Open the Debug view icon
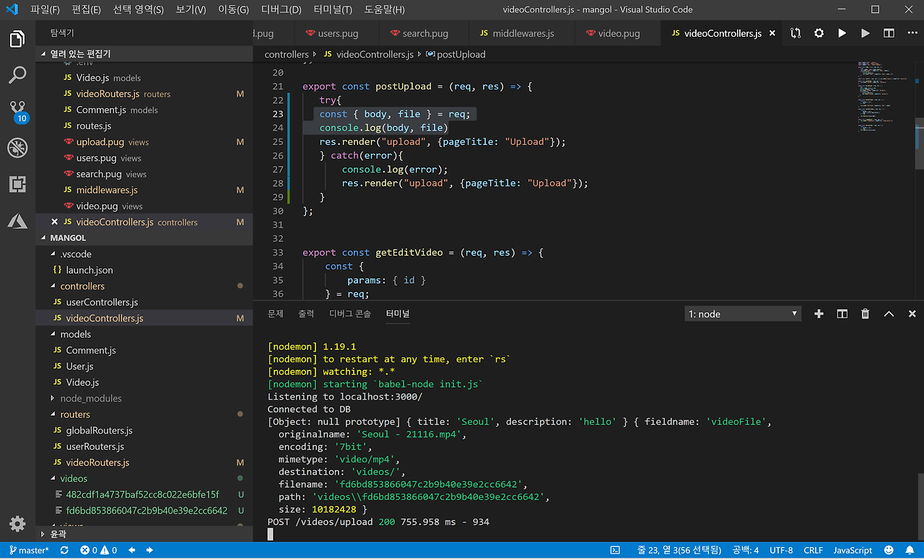The height and width of the screenshot is (560, 924). [17, 148]
